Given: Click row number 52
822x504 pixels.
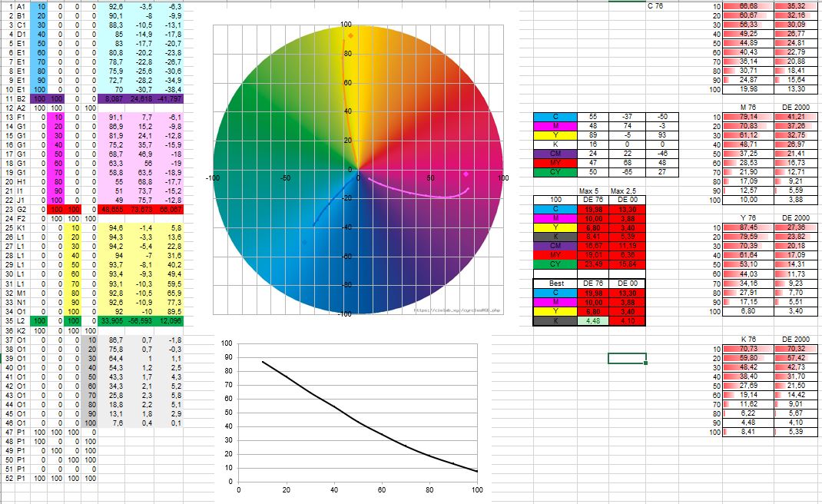Looking at the screenshot, I should [8, 479].
